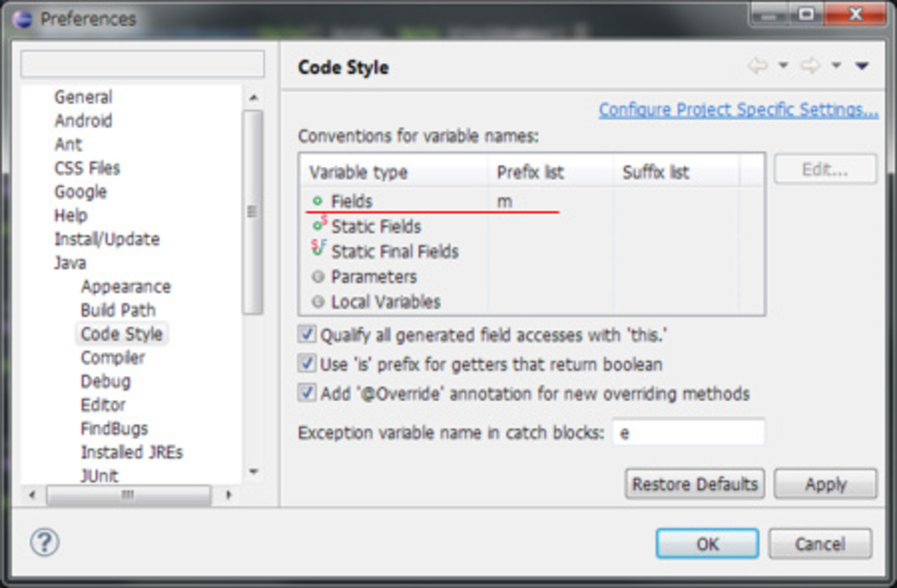The width and height of the screenshot is (897, 588).
Task: Open the forward history dropdown arrow
Action: 836,66
